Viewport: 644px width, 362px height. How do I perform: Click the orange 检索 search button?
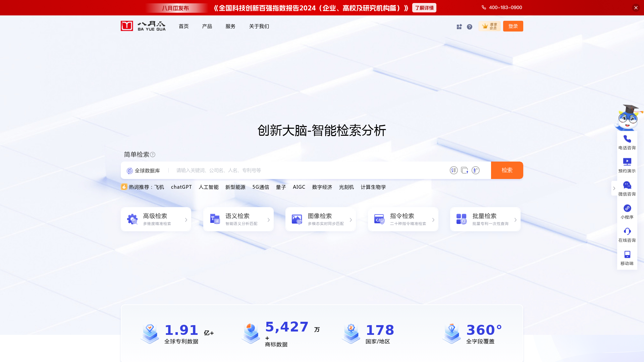click(x=507, y=170)
